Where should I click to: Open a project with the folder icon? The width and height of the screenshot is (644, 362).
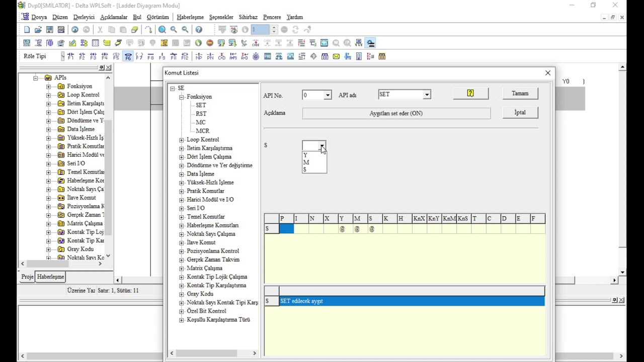[x=38, y=30]
